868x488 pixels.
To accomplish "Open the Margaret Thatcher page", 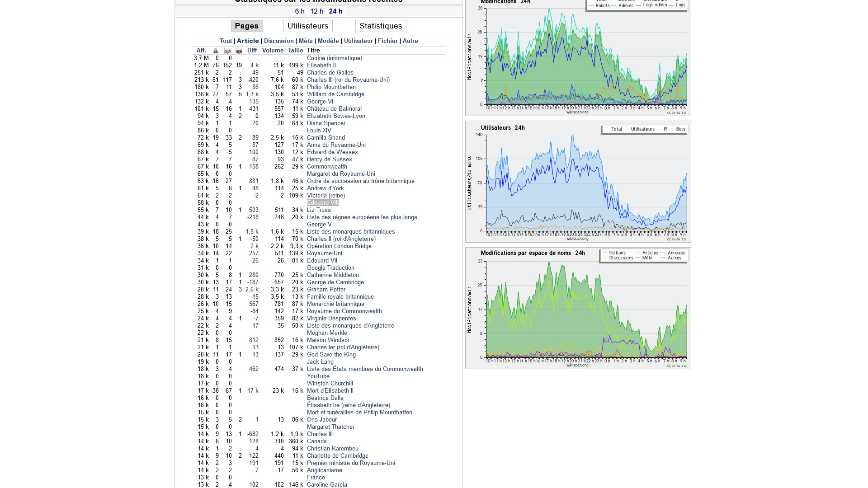I will point(330,427).
